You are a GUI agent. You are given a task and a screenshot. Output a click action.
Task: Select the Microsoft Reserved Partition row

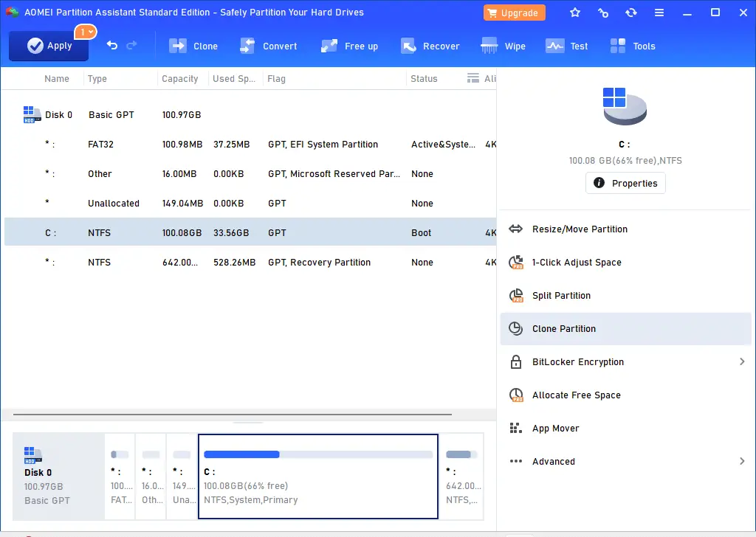250,173
